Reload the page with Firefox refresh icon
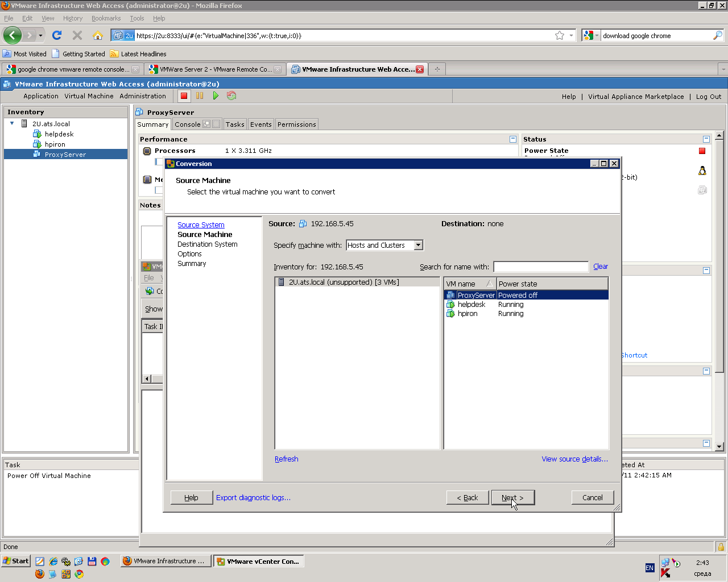This screenshot has height=582, width=728. click(x=57, y=35)
